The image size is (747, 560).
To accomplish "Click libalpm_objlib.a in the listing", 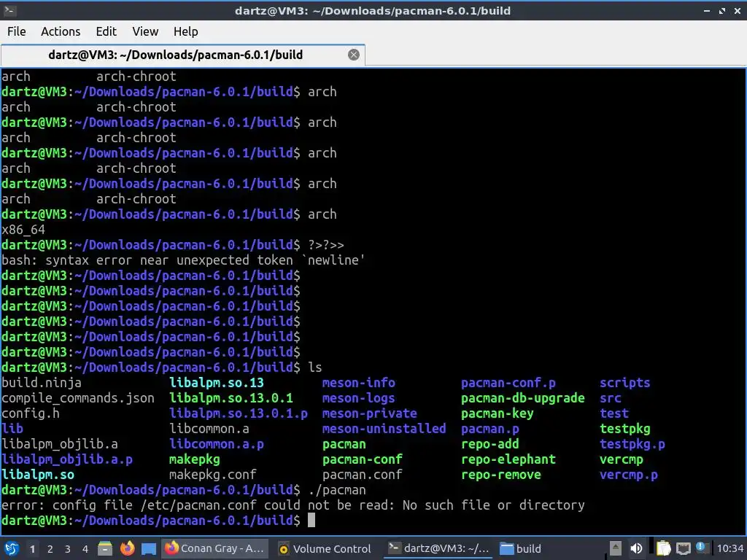I will click(x=60, y=444).
